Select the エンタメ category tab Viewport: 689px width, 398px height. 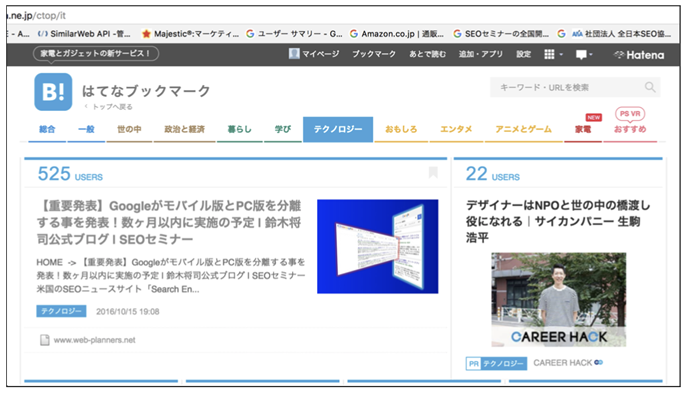tap(456, 129)
